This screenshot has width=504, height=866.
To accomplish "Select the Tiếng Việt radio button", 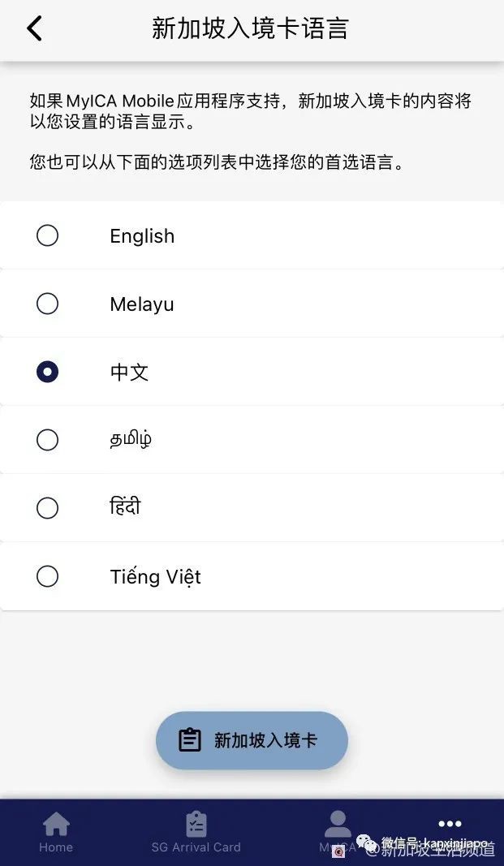I will click(x=47, y=576).
